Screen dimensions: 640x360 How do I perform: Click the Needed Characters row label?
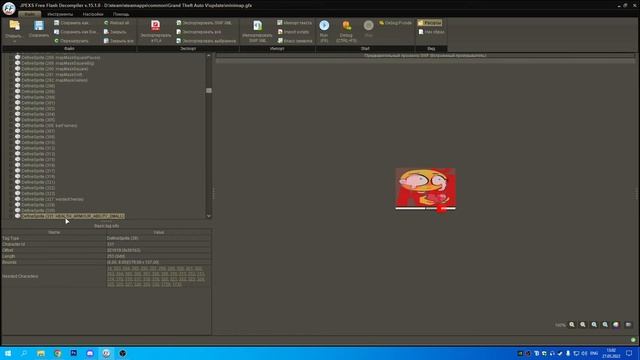pos(20,276)
